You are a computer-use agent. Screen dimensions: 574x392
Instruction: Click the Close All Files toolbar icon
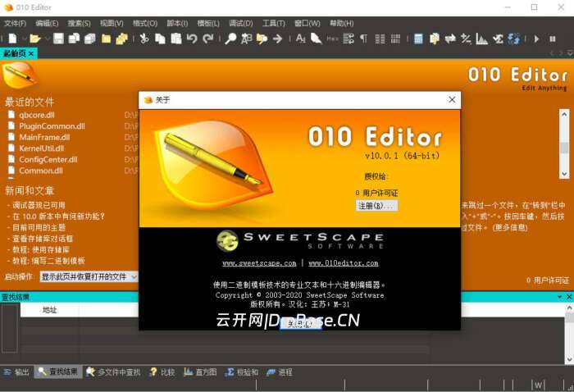(x=121, y=39)
